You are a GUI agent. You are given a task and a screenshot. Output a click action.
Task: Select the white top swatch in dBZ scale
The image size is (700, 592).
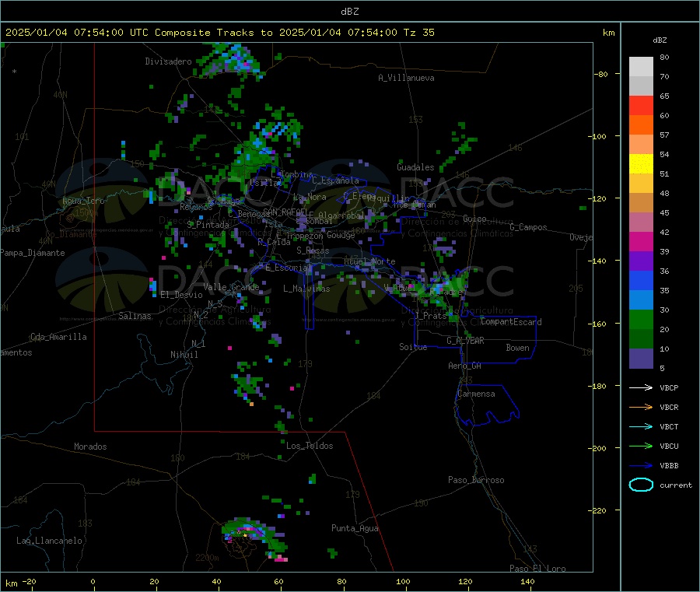641,67
